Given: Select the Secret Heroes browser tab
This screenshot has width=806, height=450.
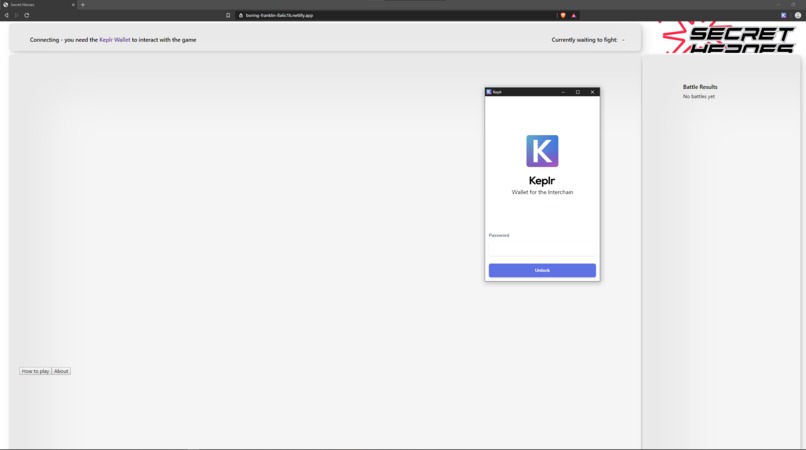Looking at the screenshot, I should [39, 5].
